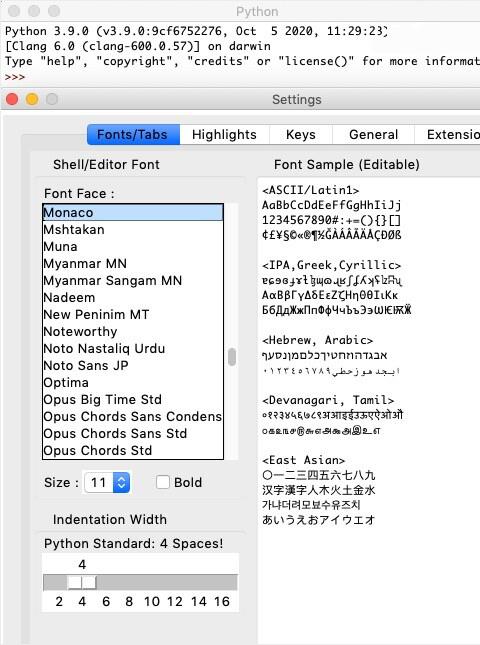Select the Monaco font
Image resolution: width=480 pixels, height=645 pixels.
pos(133,213)
